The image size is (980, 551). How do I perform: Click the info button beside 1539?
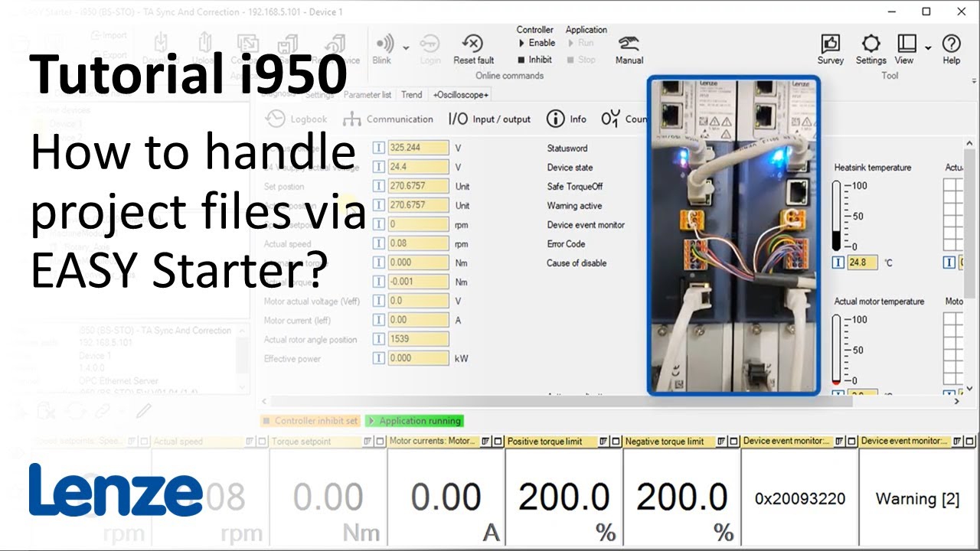click(379, 339)
